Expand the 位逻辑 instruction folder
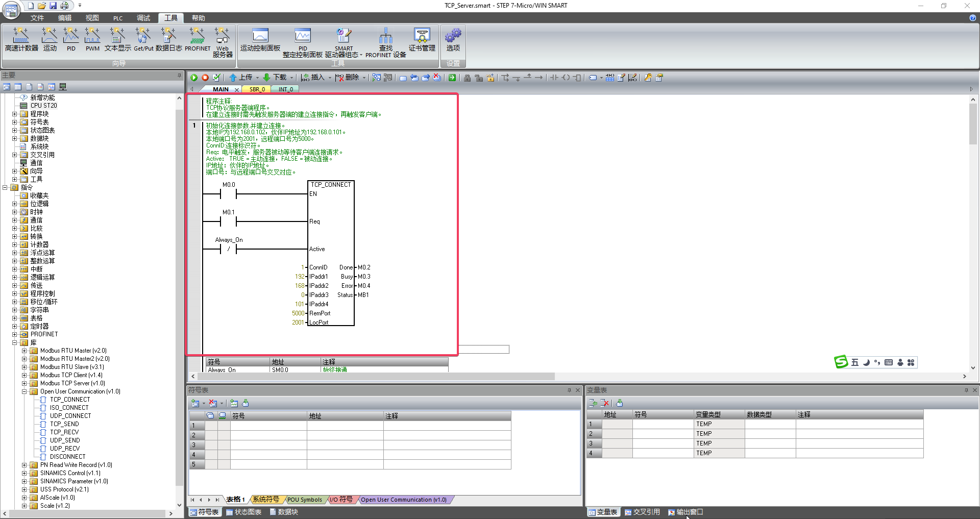 15,204
